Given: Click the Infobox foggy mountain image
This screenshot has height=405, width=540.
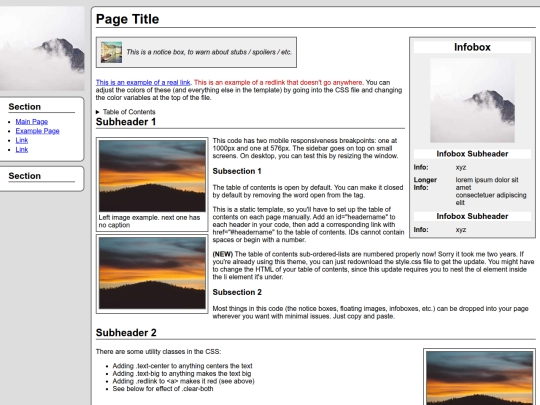Looking at the screenshot, I should tap(472, 100).
